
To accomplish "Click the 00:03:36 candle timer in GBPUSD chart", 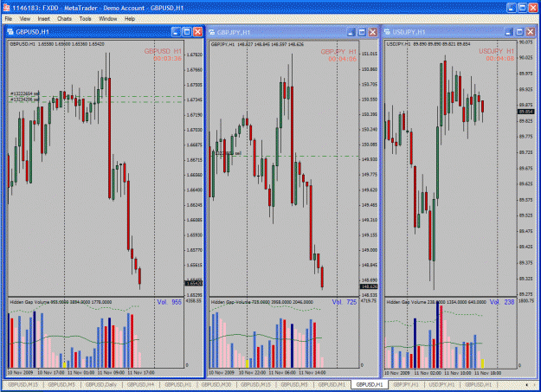I will 167,59.
